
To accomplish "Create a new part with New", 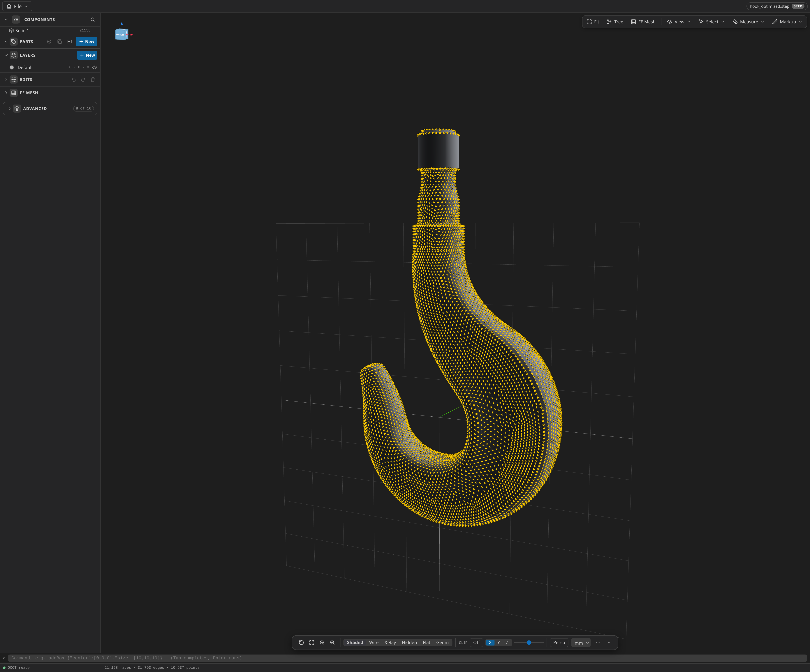I will click(86, 42).
